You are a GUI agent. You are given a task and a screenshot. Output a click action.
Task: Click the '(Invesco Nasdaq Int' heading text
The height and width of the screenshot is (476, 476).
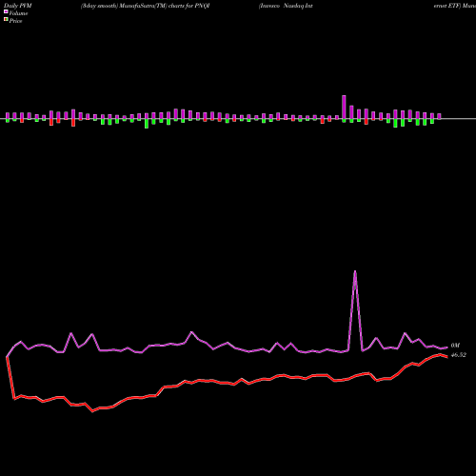(x=286, y=6)
